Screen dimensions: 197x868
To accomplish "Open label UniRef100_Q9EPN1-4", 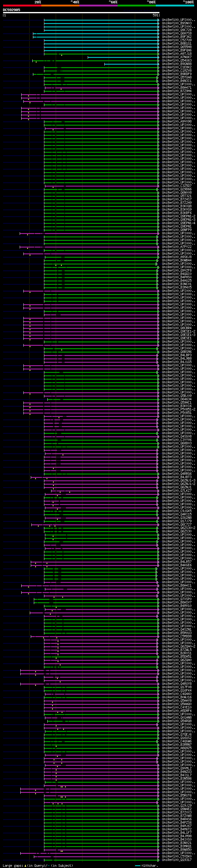I will click(x=179, y=223).
